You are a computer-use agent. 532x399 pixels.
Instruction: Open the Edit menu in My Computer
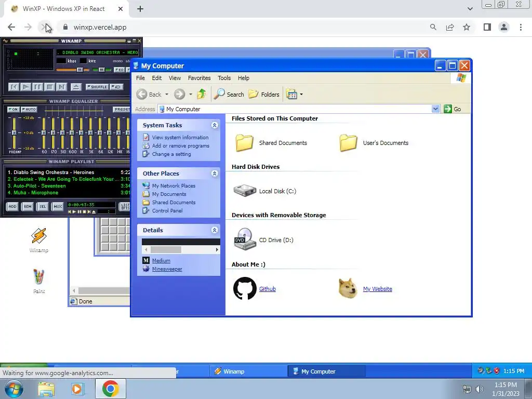tap(157, 78)
